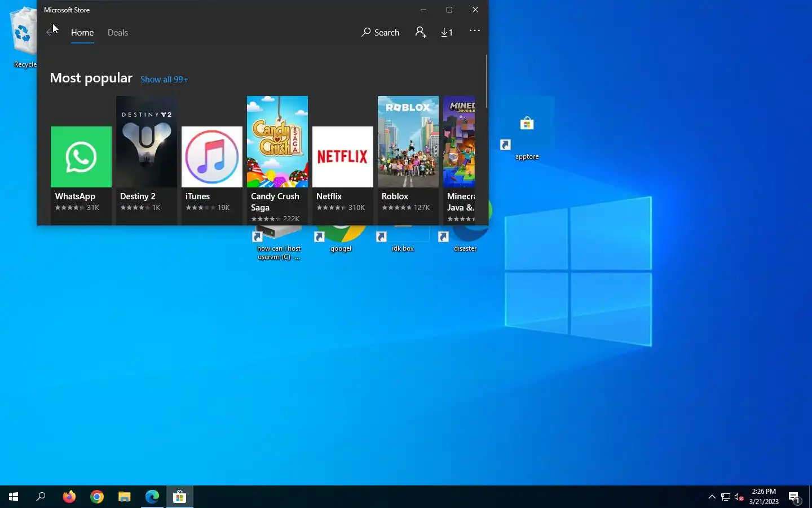Select the Recycle Bin desktop icon
The width and height of the screenshot is (812, 508).
23,38
